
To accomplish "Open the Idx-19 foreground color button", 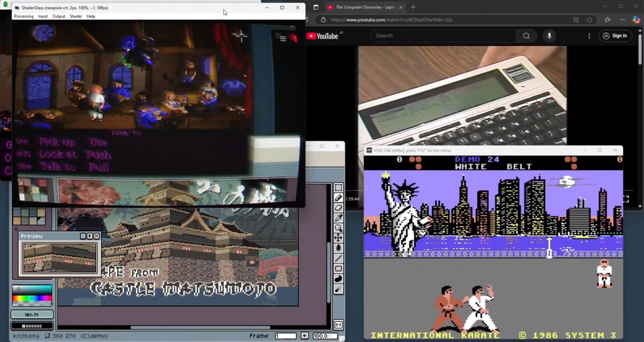I will 32,315.
